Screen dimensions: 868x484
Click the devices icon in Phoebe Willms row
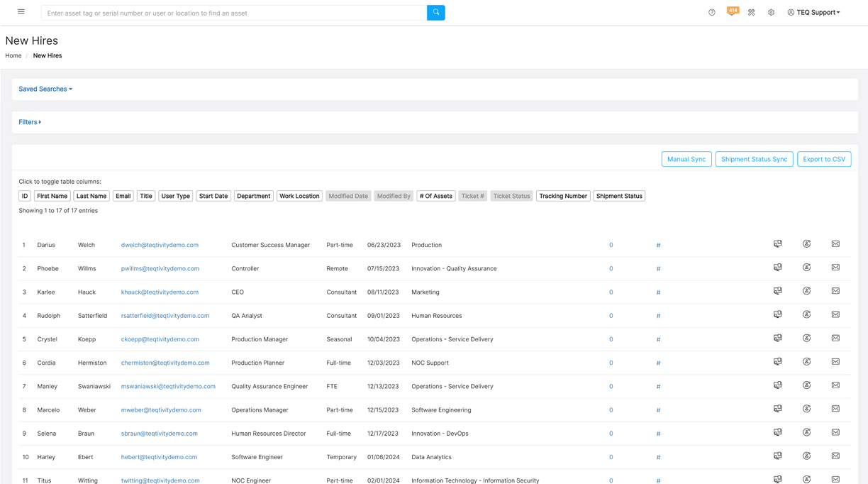(x=778, y=268)
